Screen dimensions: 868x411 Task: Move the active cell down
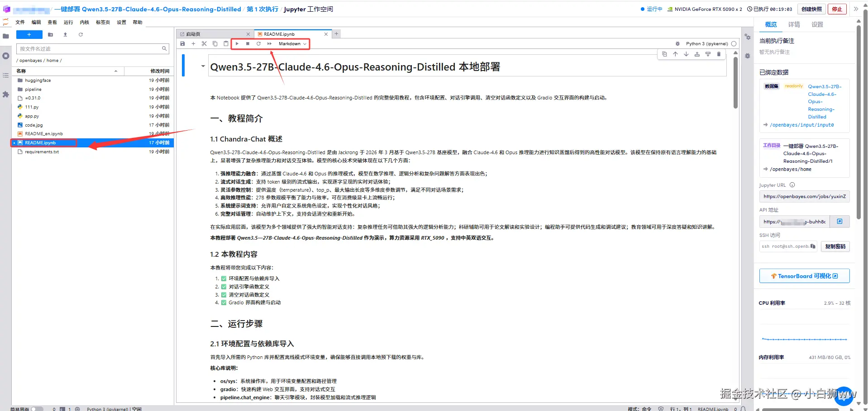[x=686, y=54]
